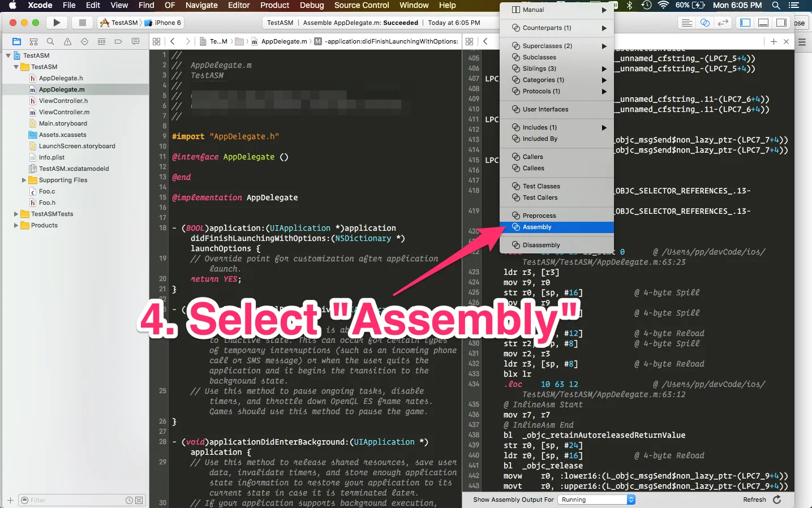Switch to the debug navigator icon

(x=101, y=41)
